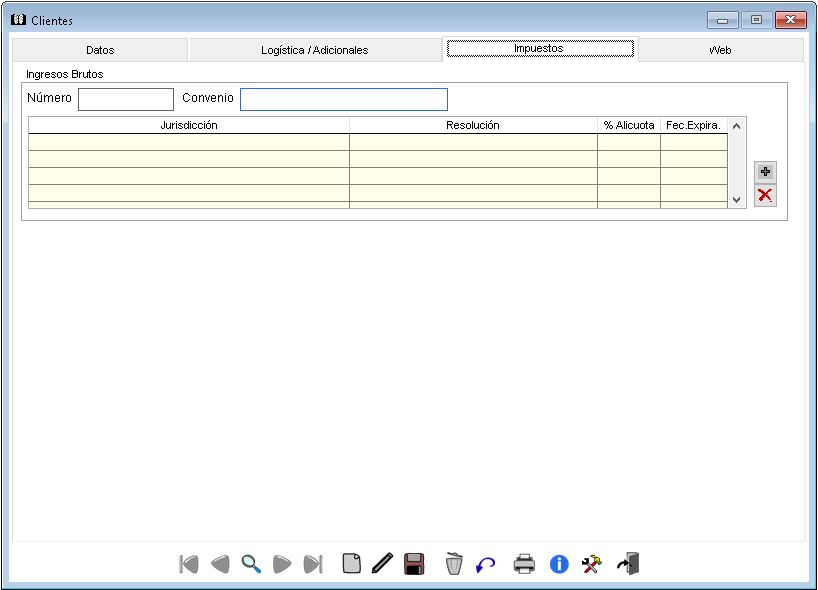Create a new record with the blank page icon

[x=351, y=564]
